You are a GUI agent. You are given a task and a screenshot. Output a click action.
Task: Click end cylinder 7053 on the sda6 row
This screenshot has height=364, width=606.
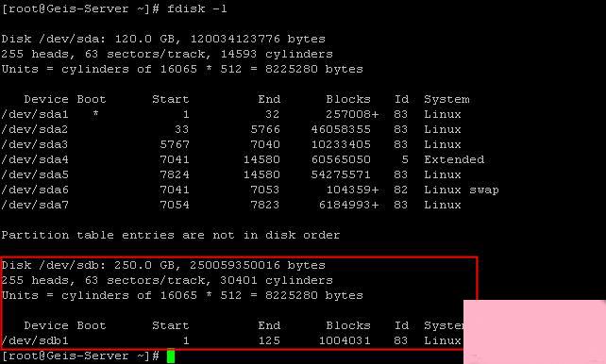point(265,190)
